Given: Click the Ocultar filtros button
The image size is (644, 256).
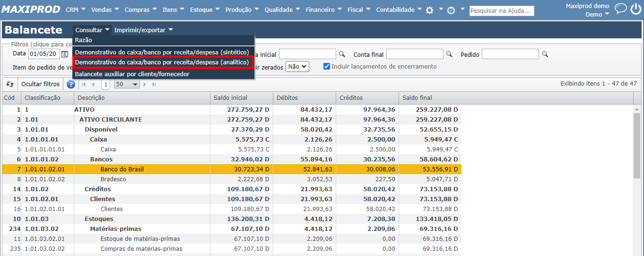Looking at the screenshot, I should 41,84.
